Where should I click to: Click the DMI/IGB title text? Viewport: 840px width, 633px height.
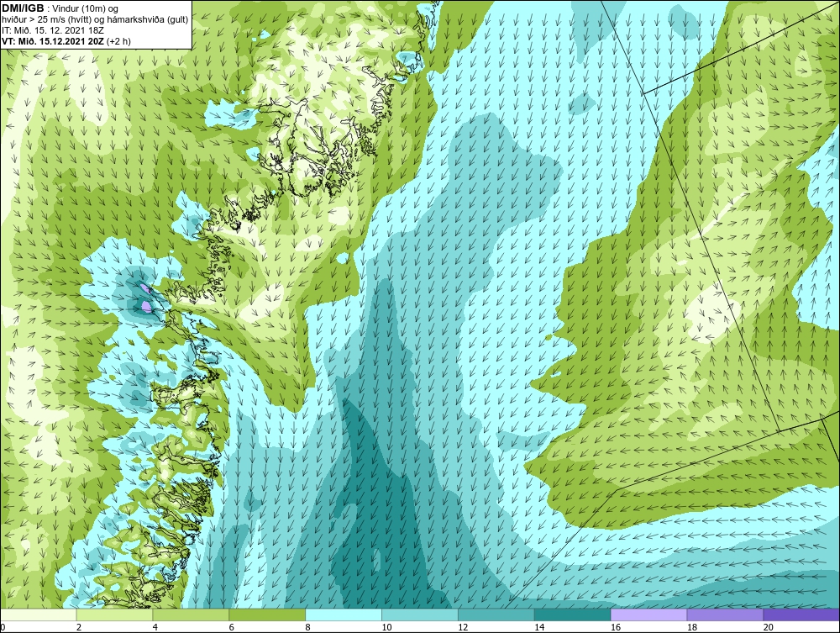tap(23, 8)
